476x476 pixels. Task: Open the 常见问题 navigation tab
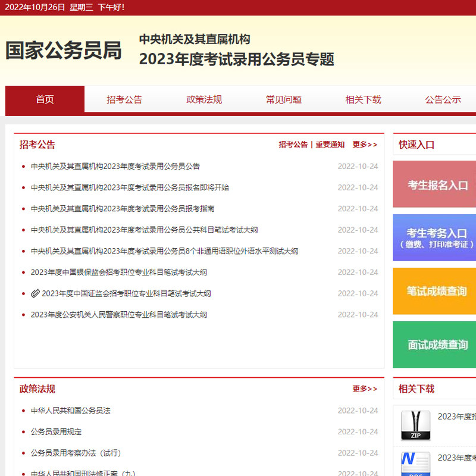pyautogui.click(x=284, y=99)
